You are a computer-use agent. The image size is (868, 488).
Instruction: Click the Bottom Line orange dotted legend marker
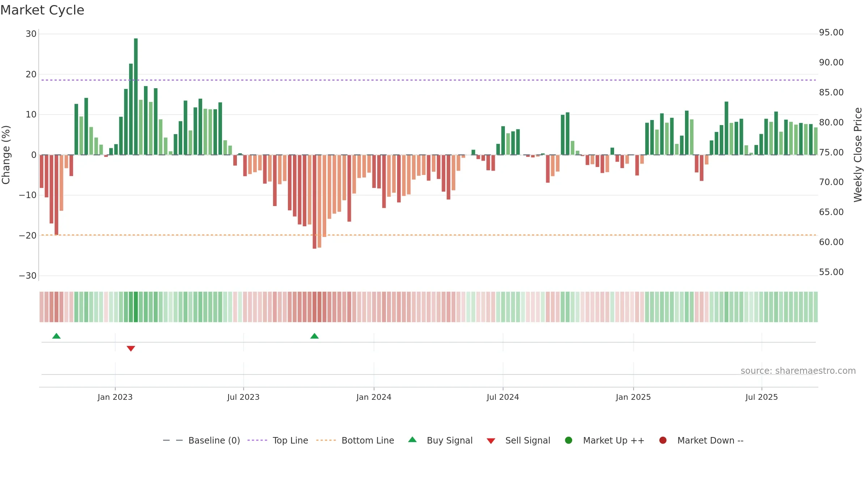(x=326, y=440)
